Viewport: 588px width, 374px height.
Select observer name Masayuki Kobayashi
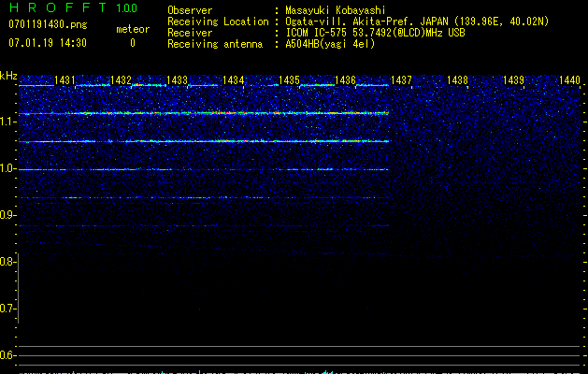(337, 10)
